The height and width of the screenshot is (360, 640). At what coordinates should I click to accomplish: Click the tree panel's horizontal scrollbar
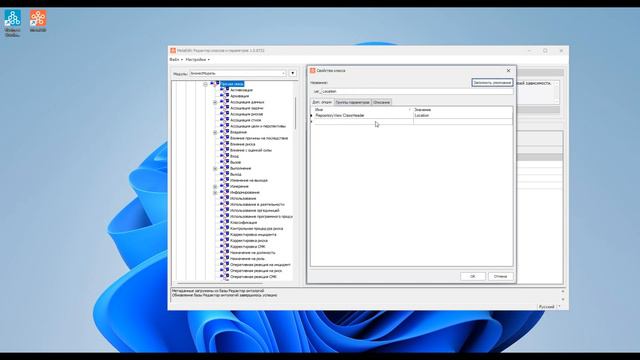(220, 283)
